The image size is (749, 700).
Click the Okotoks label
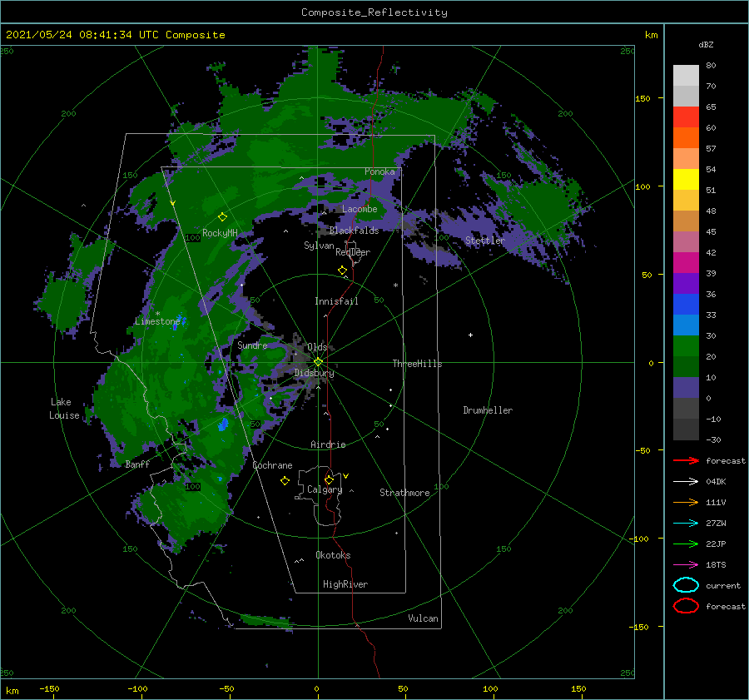point(333,555)
